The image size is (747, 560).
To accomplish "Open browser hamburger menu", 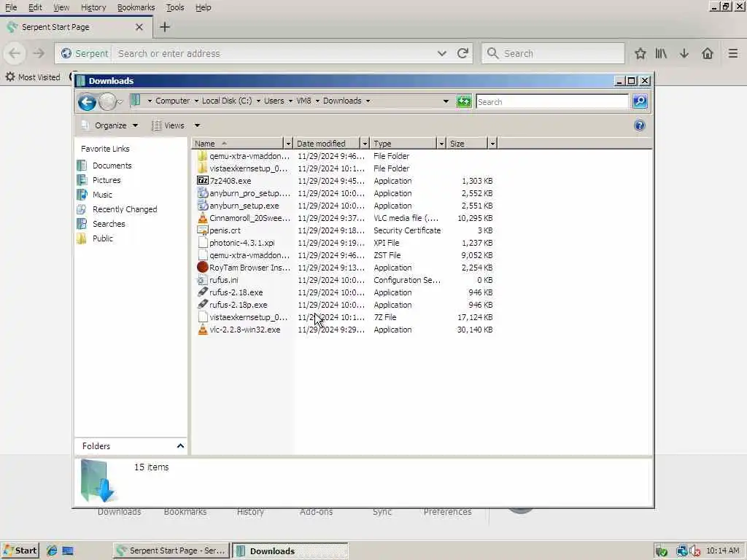I will [732, 53].
